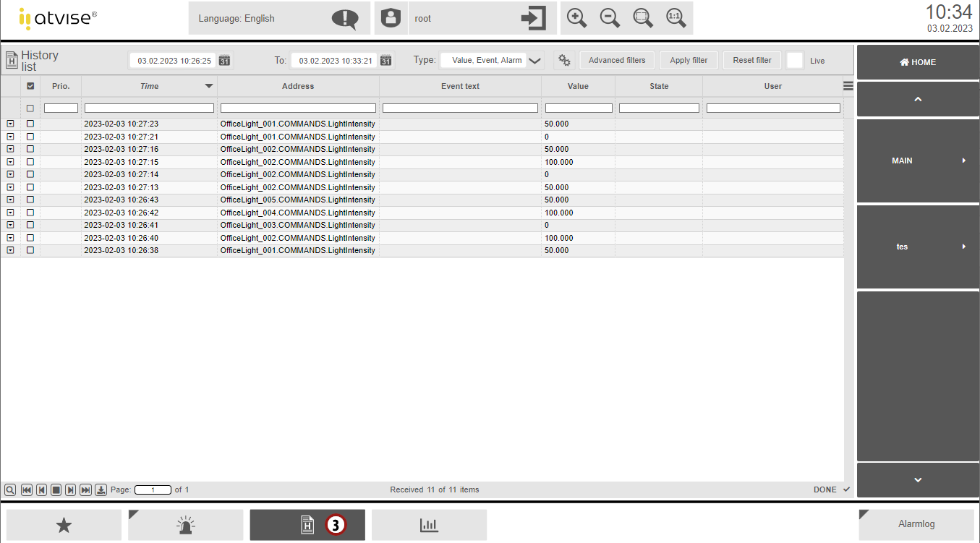Click the Apply filter button

(x=689, y=61)
